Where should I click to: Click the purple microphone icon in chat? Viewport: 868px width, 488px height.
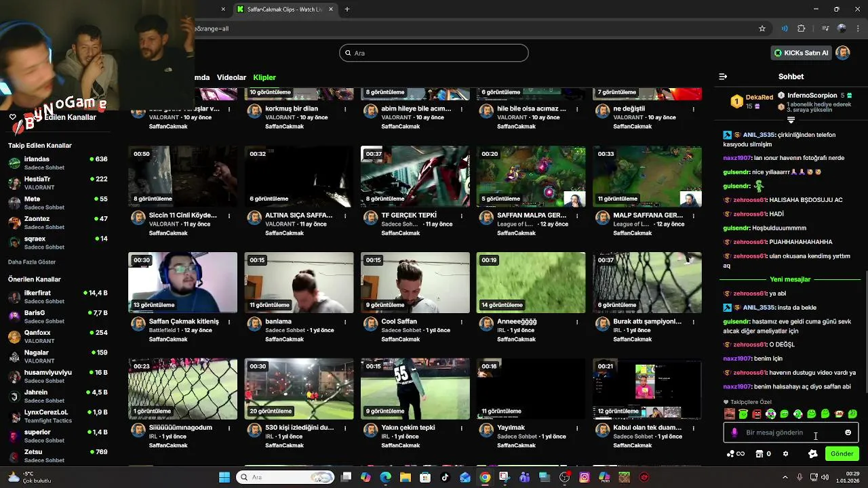point(734,432)
